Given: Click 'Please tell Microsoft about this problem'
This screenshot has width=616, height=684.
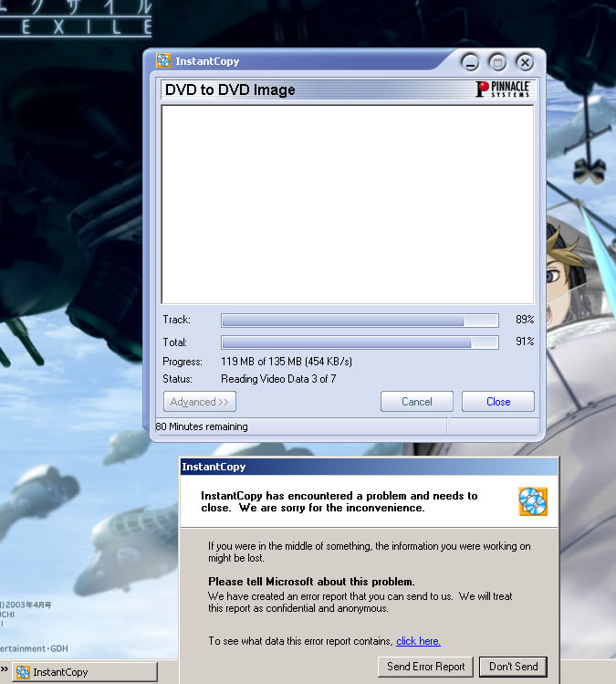Looking at the screenshot, I should 311,582.
